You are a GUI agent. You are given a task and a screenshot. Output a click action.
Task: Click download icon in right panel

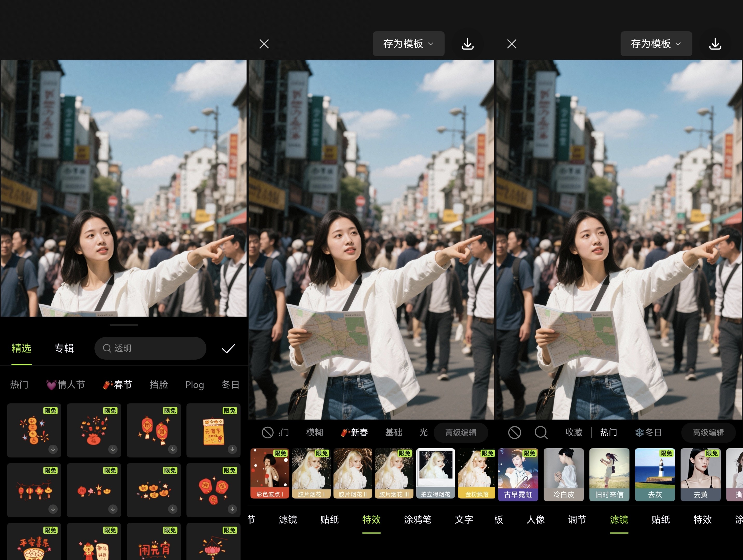(x=715, y=44)
